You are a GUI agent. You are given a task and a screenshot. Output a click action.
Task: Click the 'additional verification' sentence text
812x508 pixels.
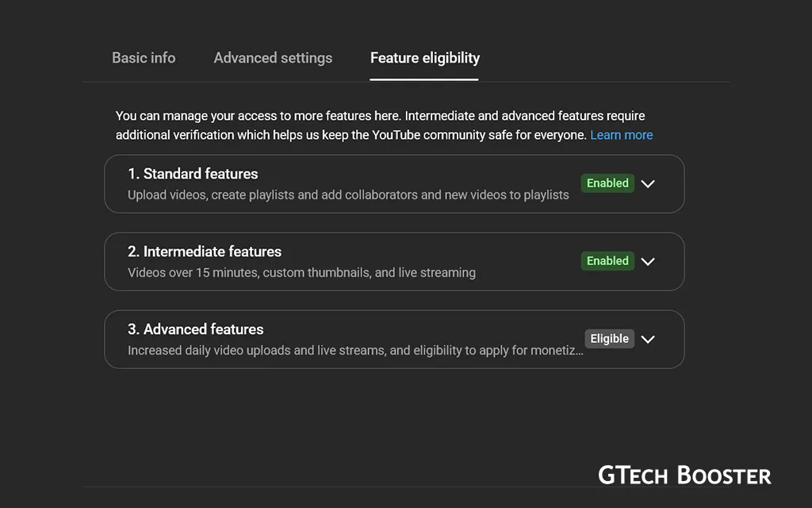point(351,135)
